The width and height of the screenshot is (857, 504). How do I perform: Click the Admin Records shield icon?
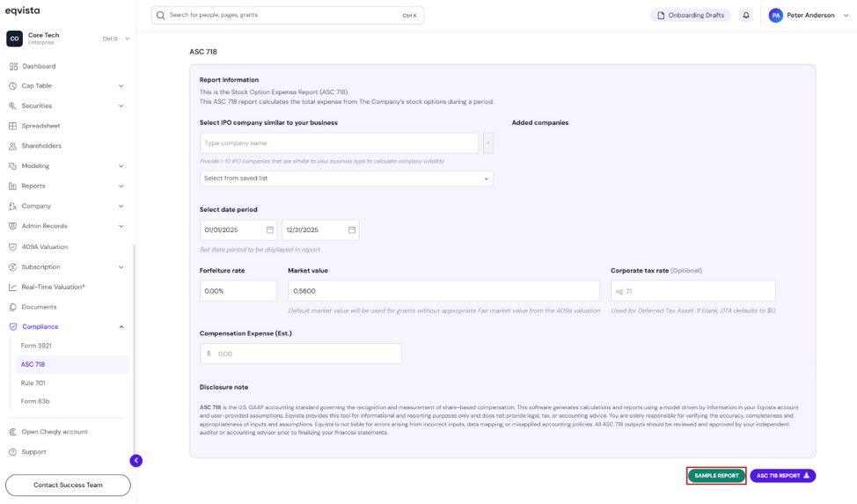[12, 226]
